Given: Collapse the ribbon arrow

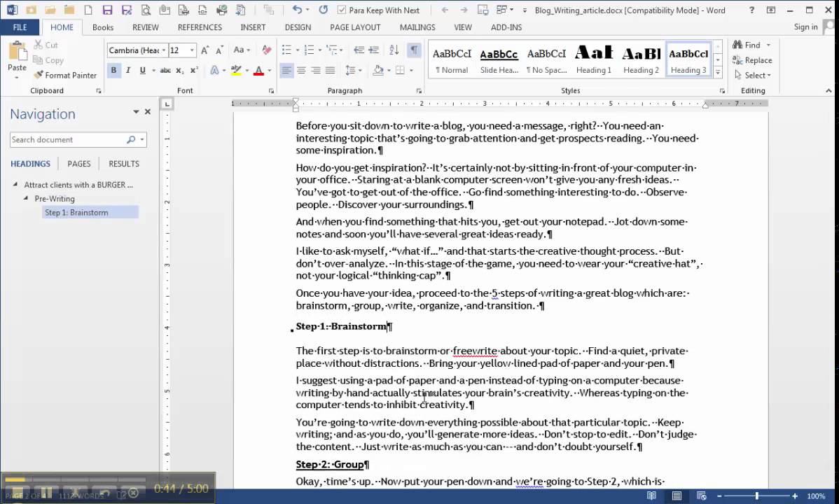Looking at the screenshot, I should [x=828, y=91].
